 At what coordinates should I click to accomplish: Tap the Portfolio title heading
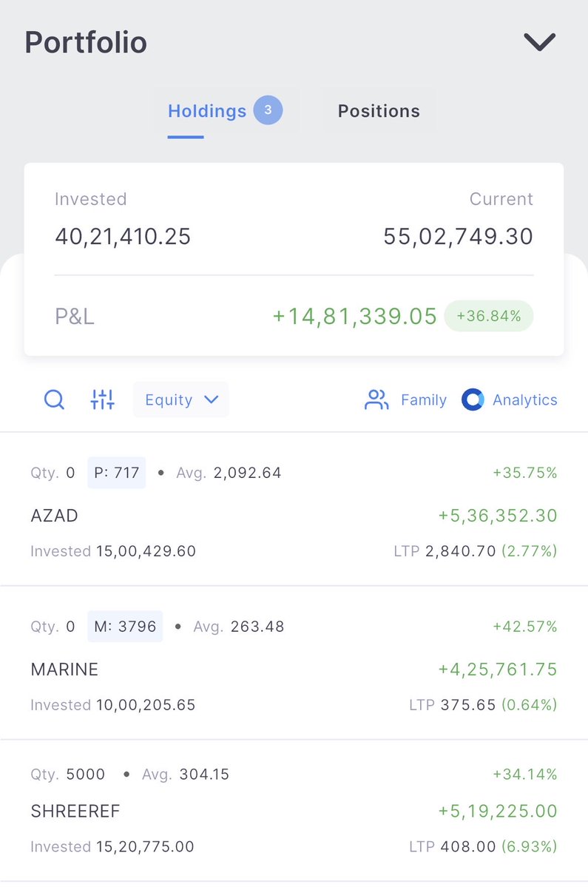86,42
